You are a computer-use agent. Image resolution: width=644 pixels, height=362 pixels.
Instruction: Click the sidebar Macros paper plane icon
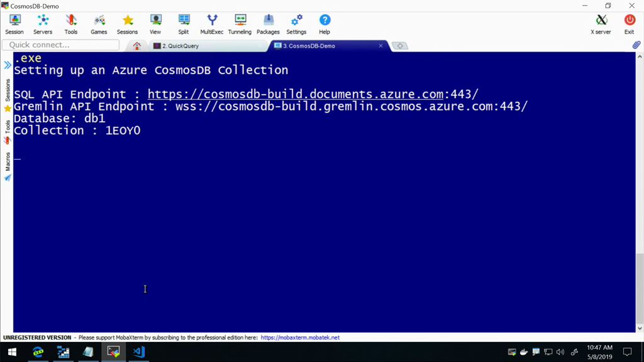point(8,177)
